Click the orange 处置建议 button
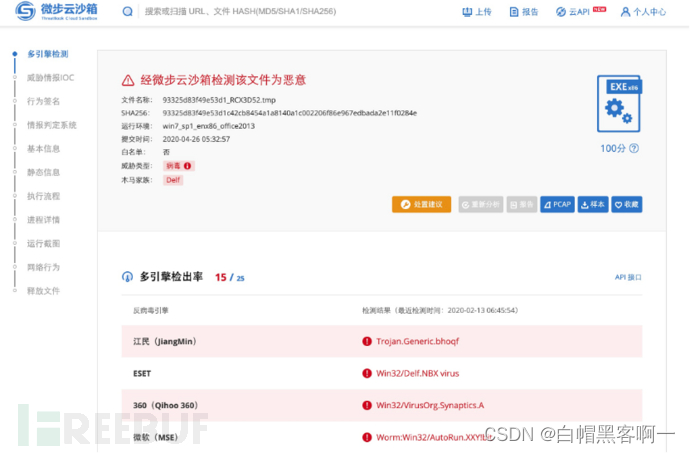This screenshot has height=453, width=690. [x=421, y=204]
